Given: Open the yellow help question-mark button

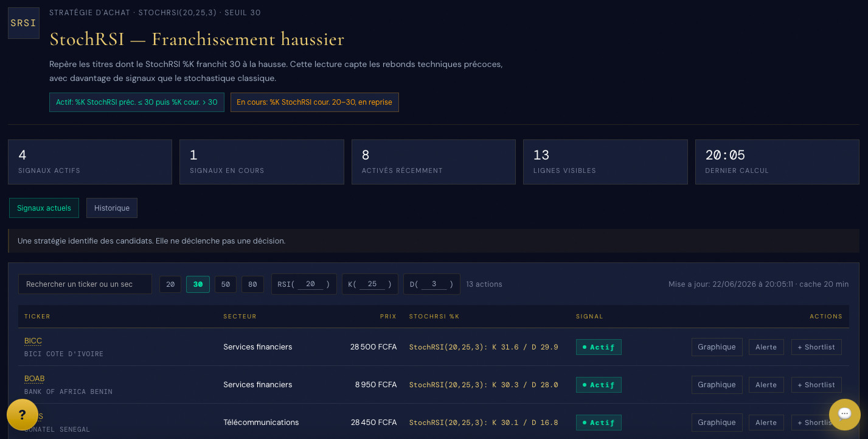Looking at the screenshot, I should click(x=23, y=415).
